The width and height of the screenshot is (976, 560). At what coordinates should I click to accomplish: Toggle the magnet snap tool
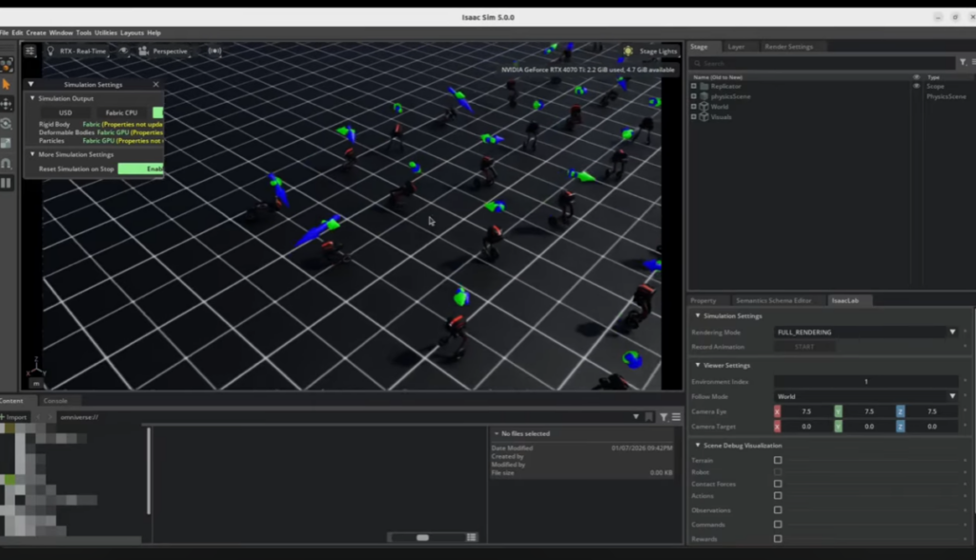pos(7,163)
